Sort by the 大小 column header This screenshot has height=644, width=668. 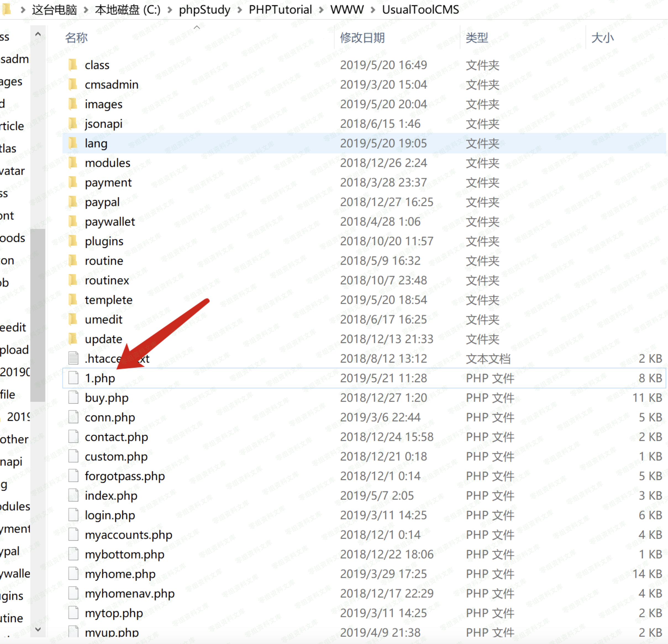[x=602, y=38]
